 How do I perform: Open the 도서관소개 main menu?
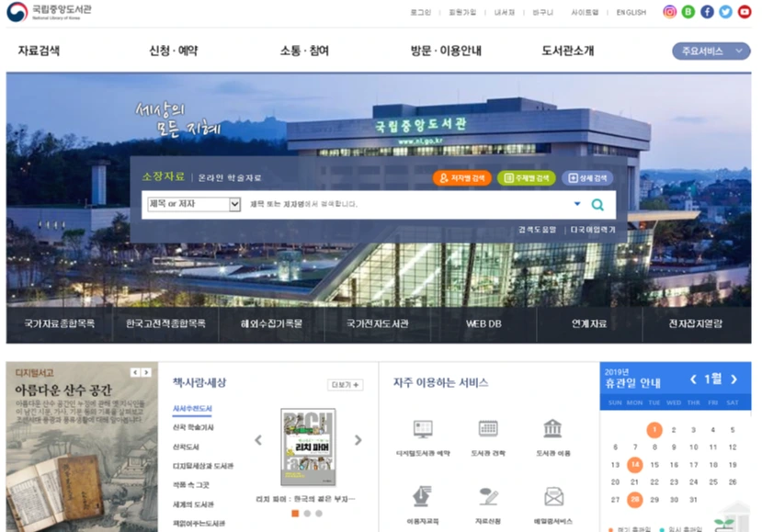tap(568, 51)
